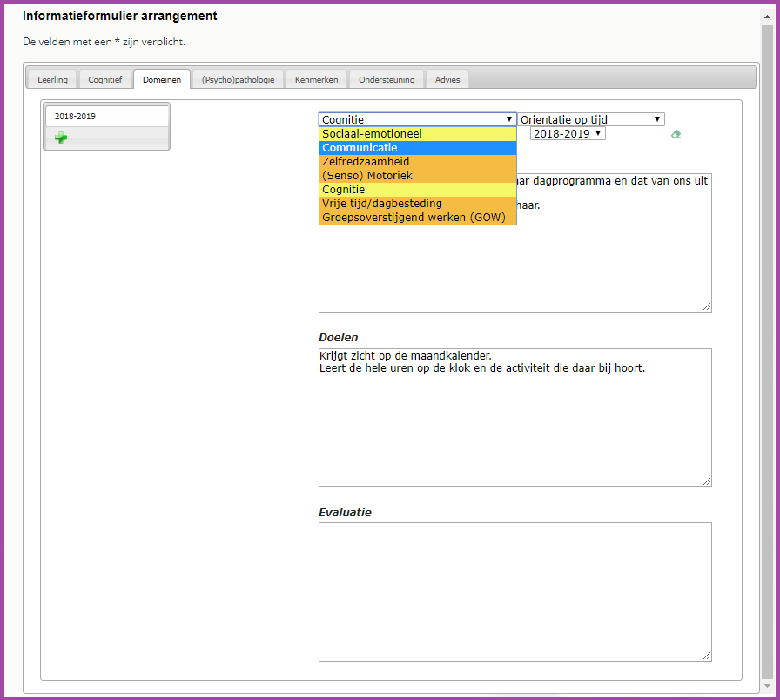Open the Kenmerken tab
780x700 pixels.
point(316,80)
